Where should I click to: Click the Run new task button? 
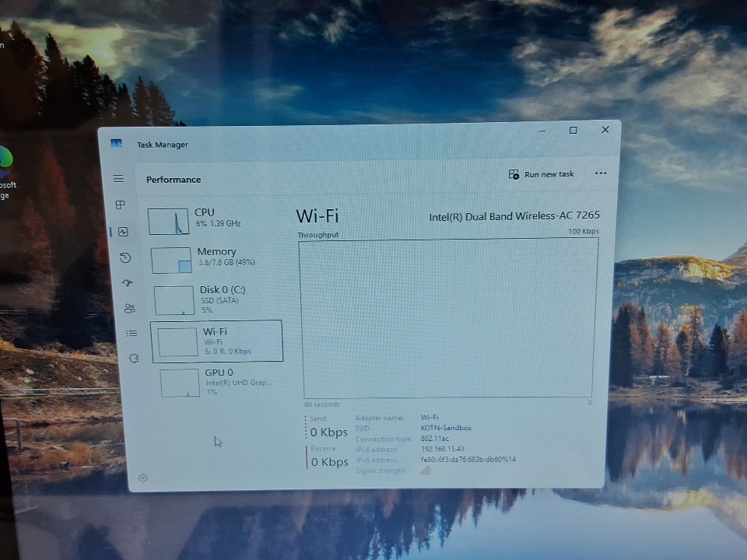(542, 174)
